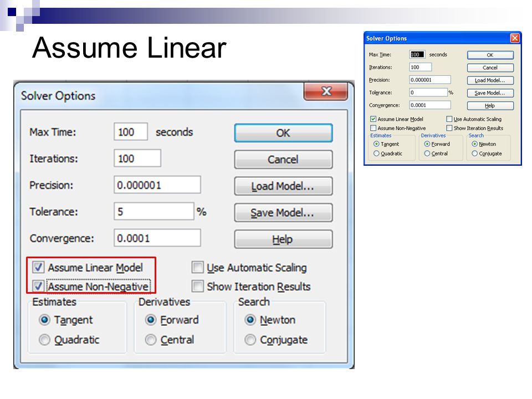Select Quadratic radio in small dialog

coord(376,154)
